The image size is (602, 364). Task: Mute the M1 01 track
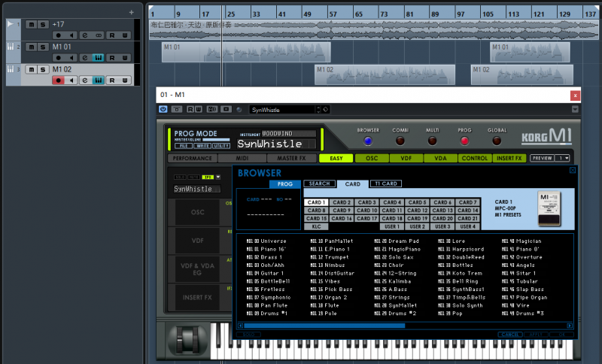(x=31, y=47)
